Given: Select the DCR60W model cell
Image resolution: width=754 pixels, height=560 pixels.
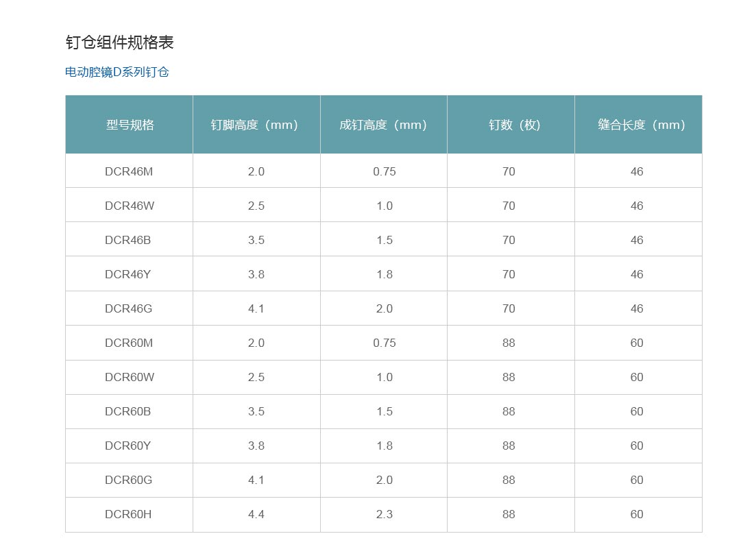Looking at the screenshot, I should [130, 378].
